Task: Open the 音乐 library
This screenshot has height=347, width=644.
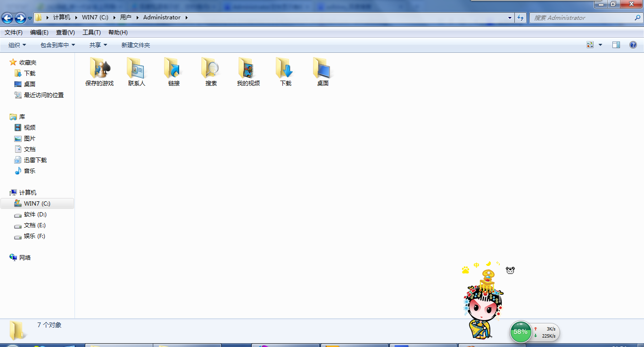Action: click(25, 171)
